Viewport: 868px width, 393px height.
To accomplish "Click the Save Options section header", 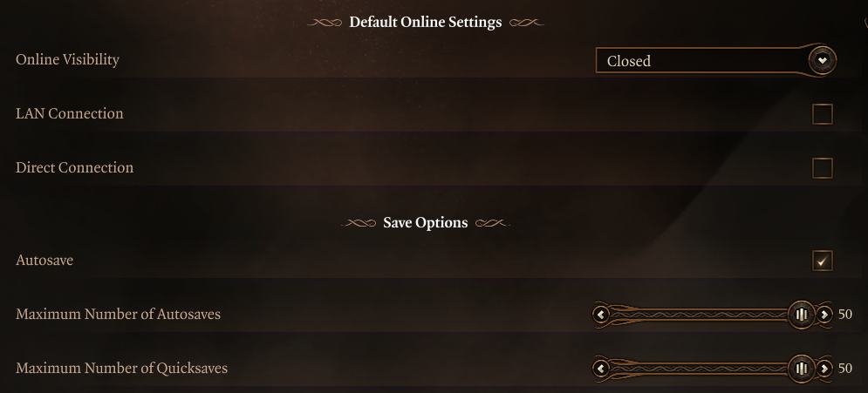I will 425,223.
